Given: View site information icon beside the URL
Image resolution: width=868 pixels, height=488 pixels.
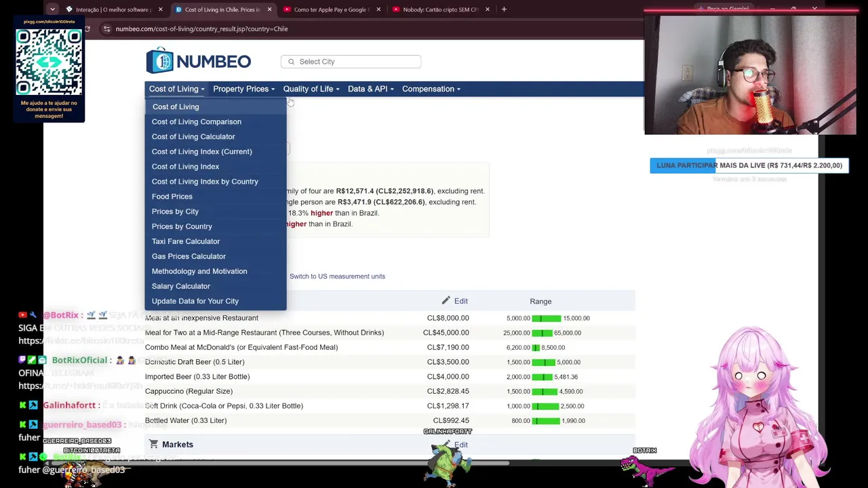Looking at the screenshot, I should [x=106, y=28].
